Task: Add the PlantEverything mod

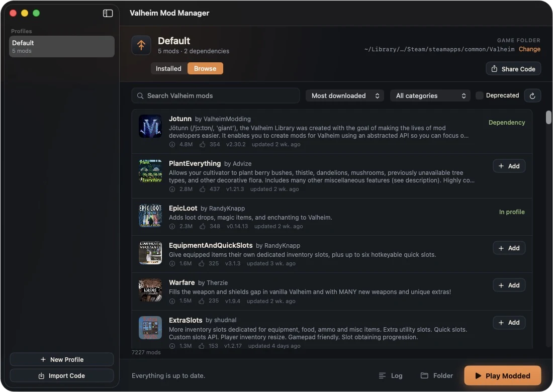Action: tap(509, 166)
